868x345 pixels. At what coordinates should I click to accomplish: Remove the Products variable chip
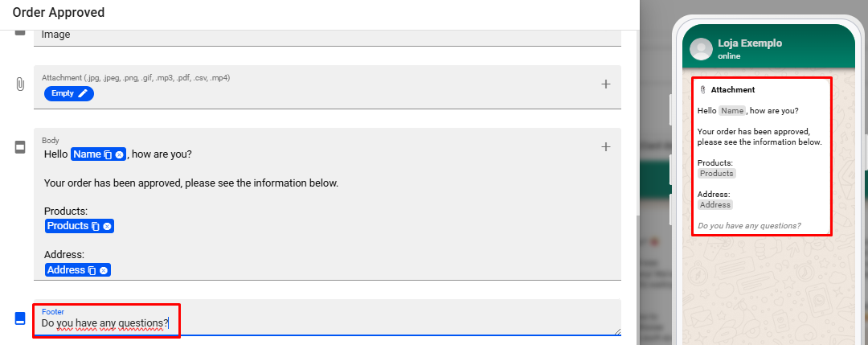[107, 227]
